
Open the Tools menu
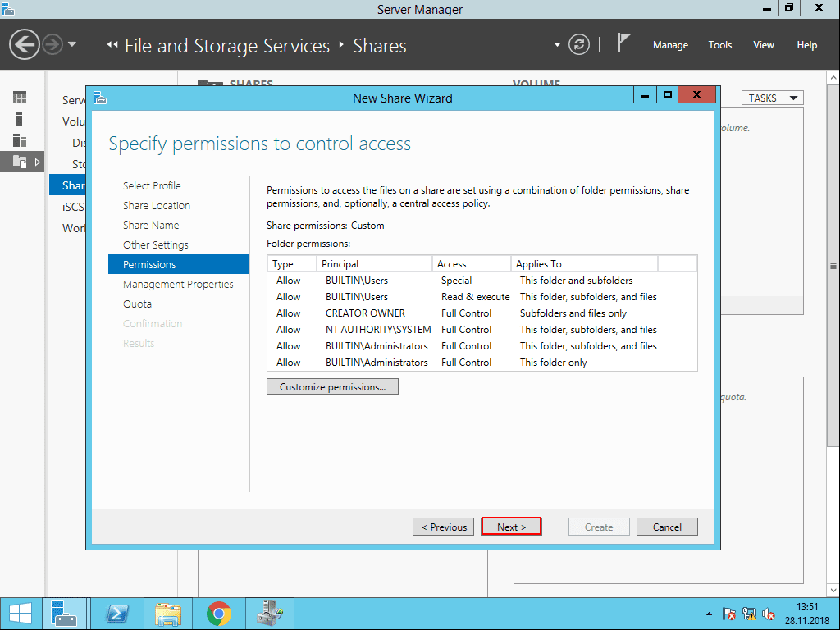(x=719, y=45)
